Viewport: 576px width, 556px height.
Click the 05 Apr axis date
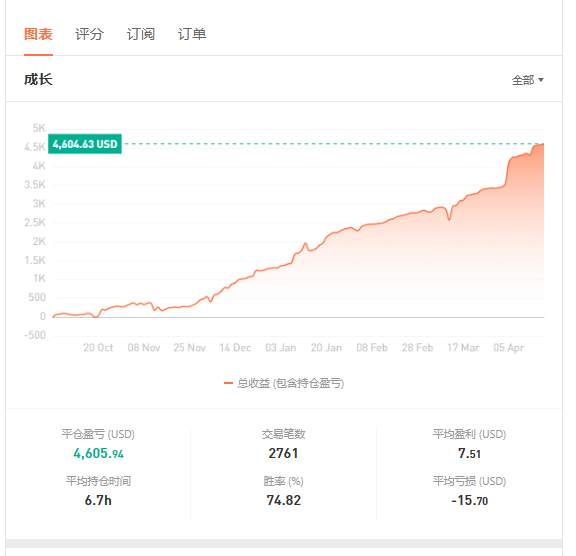click(x=509, y=347)
